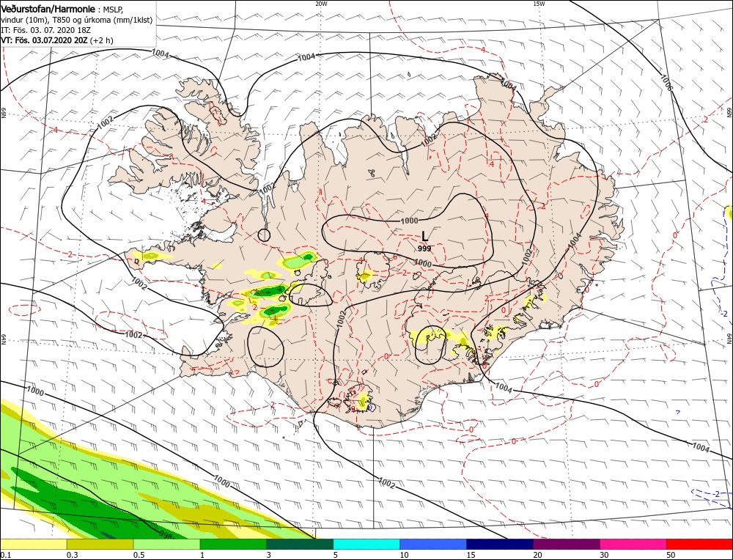Click the legend value '15'

pyautogui.click(x=471, y=555)
